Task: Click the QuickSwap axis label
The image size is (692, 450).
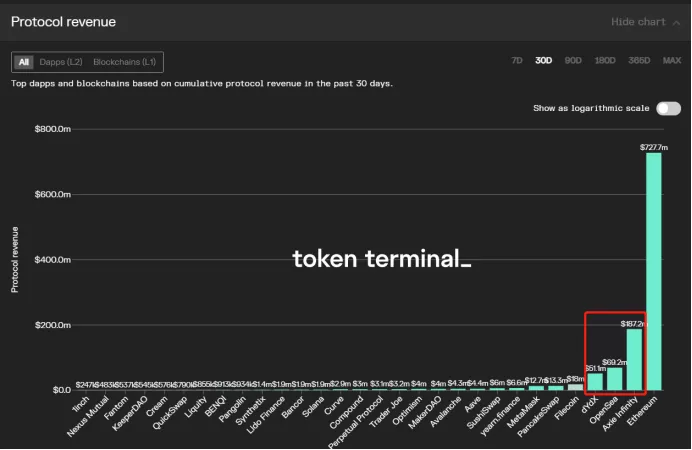Action: [169, 413]
